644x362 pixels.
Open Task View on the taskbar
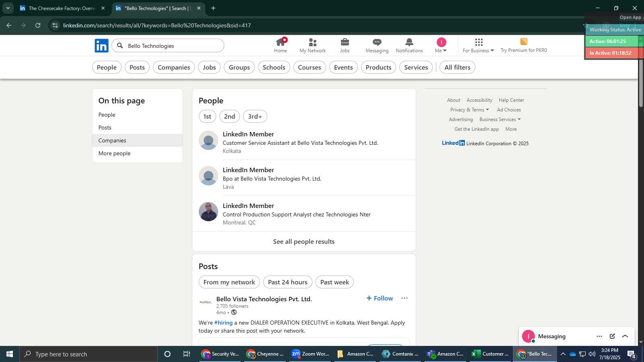pyautogui.click(x=187, y=354)
